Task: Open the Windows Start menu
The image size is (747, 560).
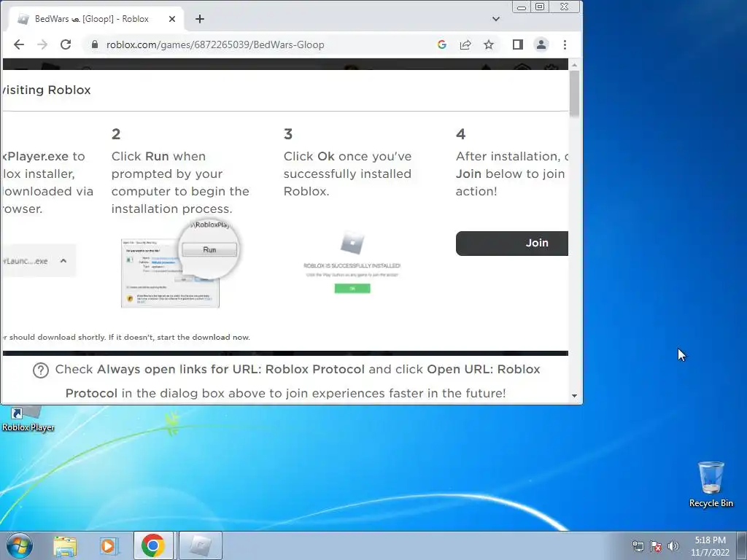Action: click(x=20, y=545)
